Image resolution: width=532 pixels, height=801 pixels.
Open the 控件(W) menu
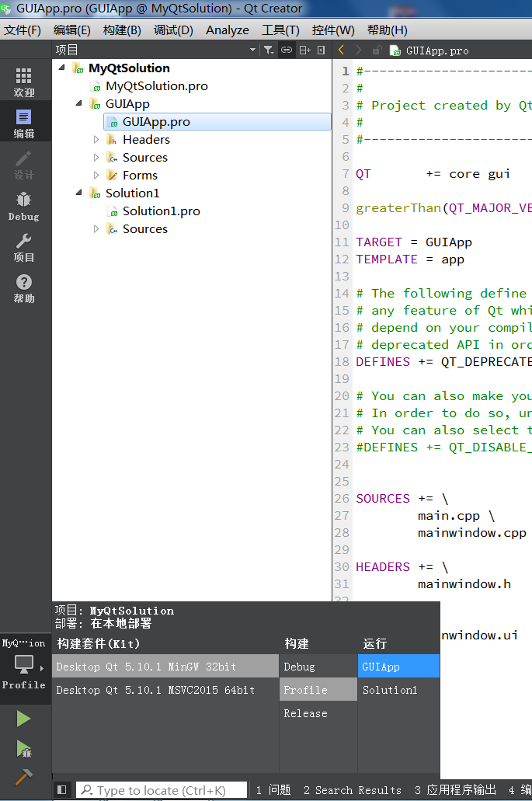pyautogui.click(x=333, y=30)
